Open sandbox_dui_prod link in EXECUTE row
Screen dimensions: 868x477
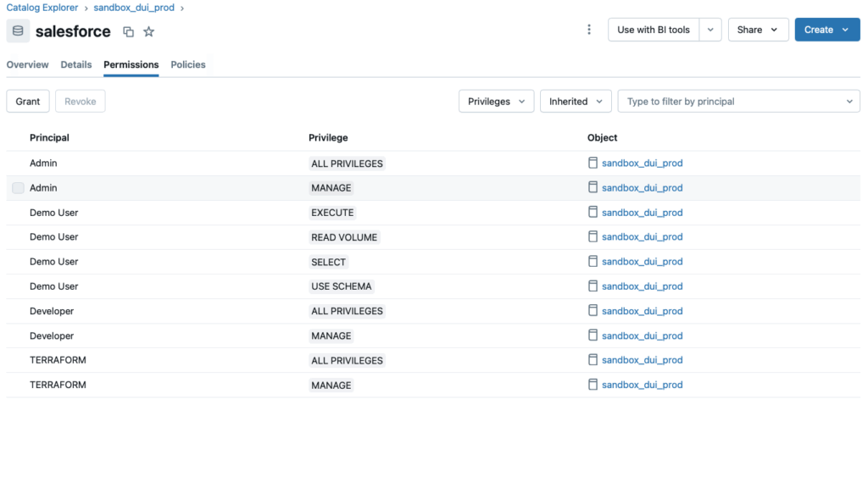point(643,213)
